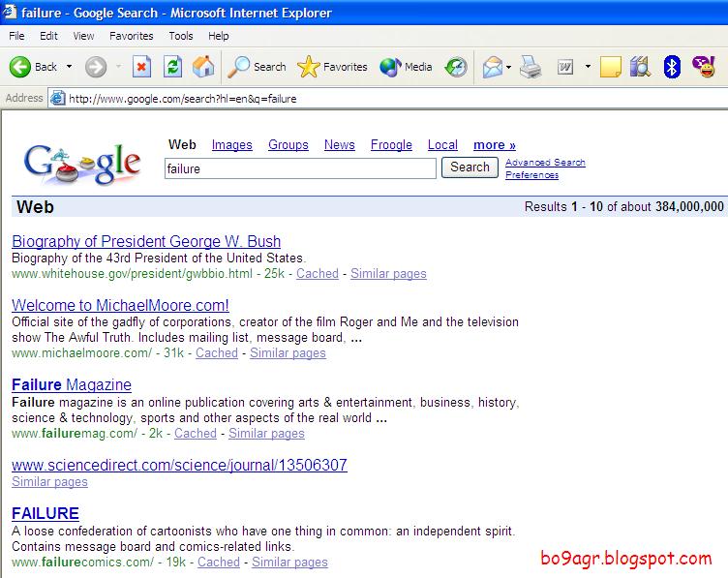
Task: Open the Back button history dropdown arrow
Action: (x=69, y=67)
